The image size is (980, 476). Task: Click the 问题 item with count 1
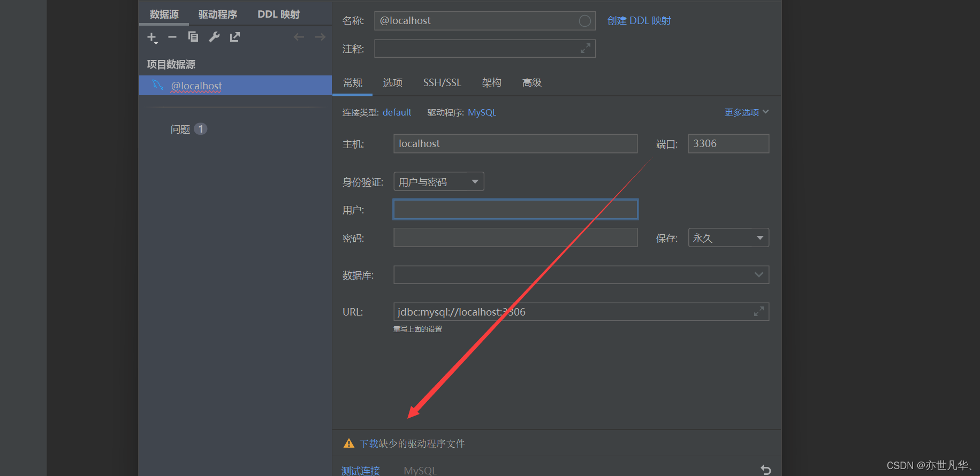[x=188, y=129]
